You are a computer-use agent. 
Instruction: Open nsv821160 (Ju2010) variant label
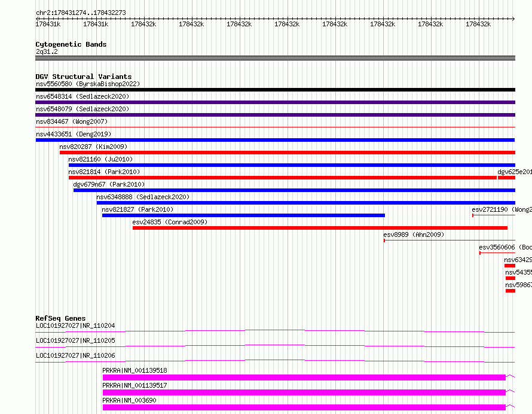pyautogui.click(x=100, y=159)
